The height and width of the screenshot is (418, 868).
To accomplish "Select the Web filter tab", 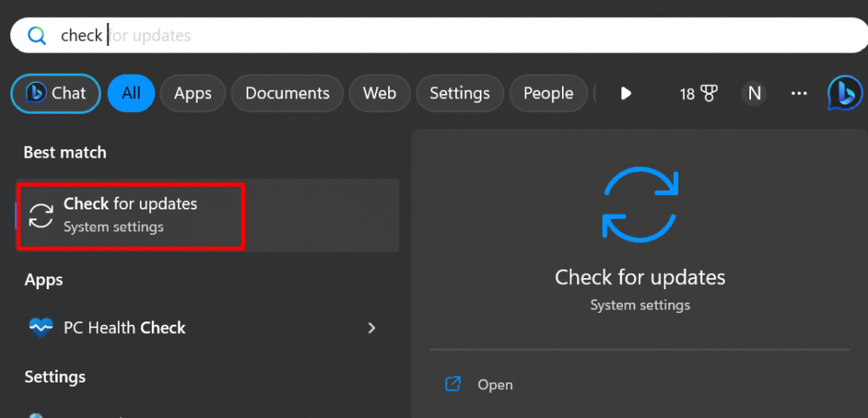I will point(379,93).
